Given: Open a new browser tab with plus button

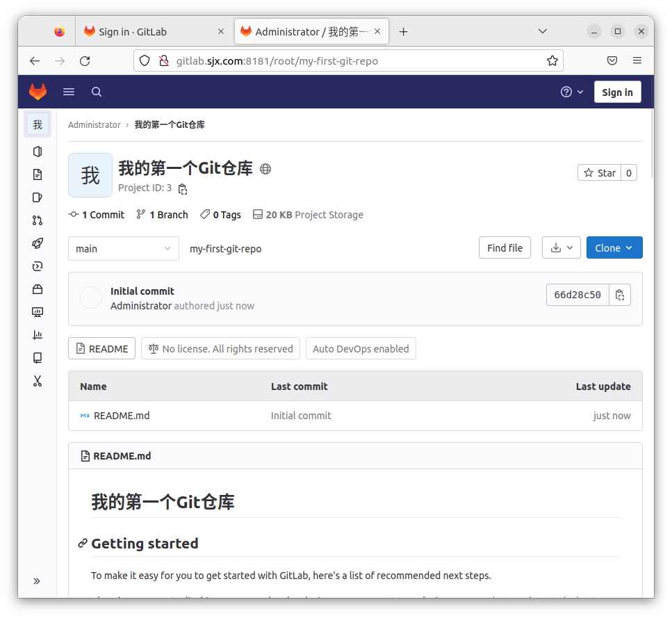Looking at the screenshot, I should point(403,31).
